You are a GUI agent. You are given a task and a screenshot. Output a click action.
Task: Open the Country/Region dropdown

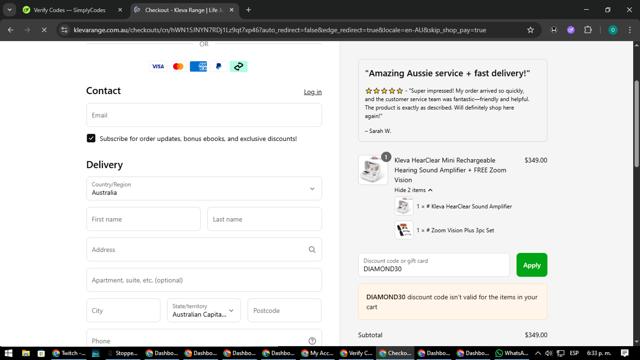click(204, 189)
